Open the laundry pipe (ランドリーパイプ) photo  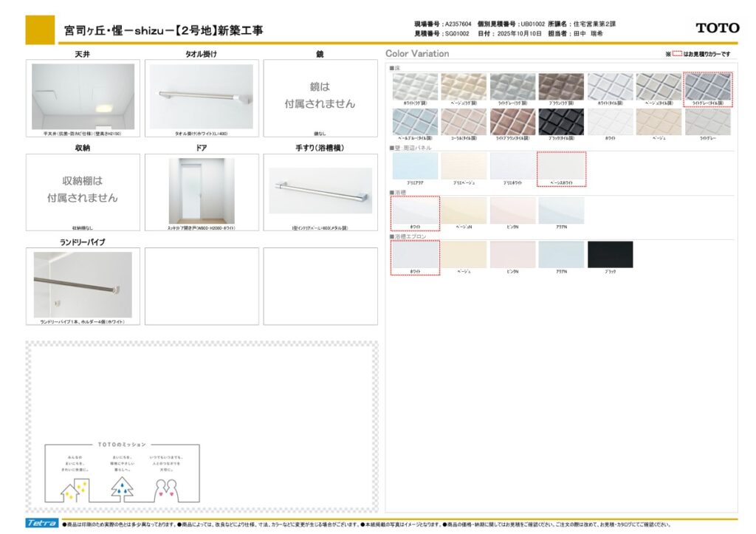83,284
